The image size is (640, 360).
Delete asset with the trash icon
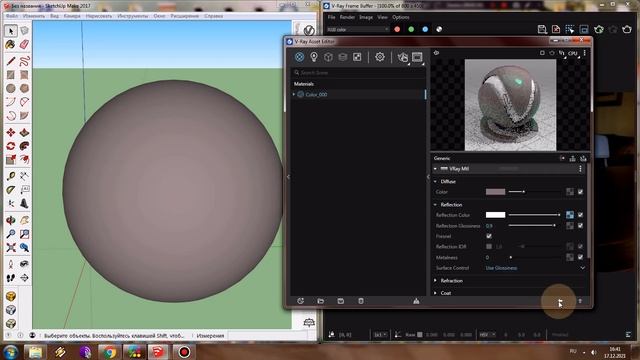361,301
